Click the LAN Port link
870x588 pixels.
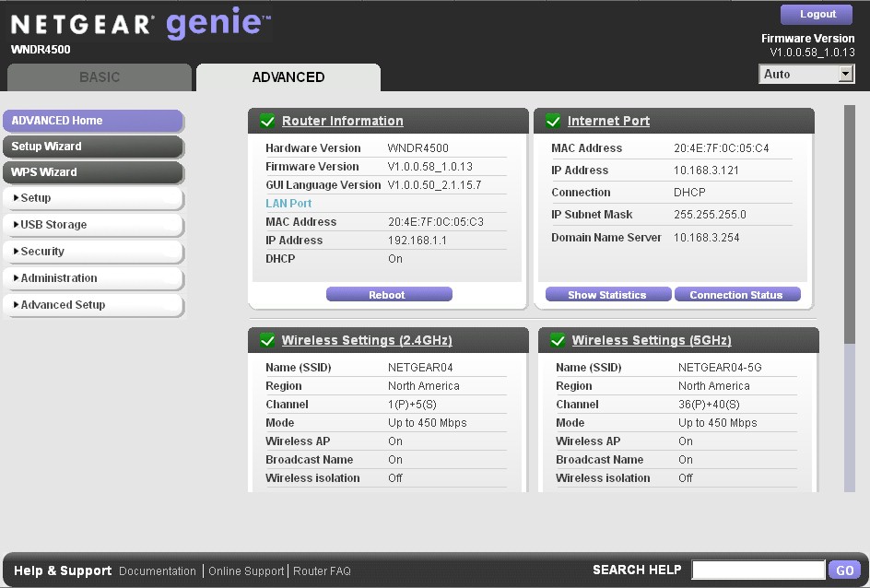pyautogui.click(x=288, y=204)
